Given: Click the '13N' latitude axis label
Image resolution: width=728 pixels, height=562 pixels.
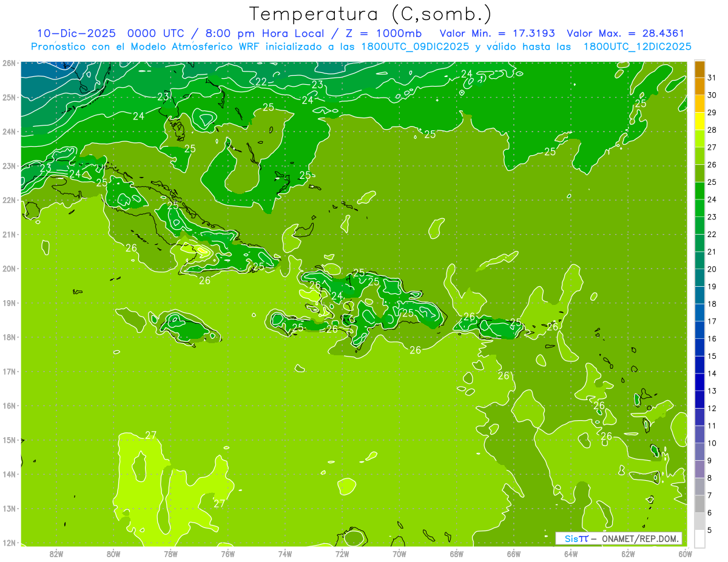Looking at the screenshot, I should pos(9,509).
